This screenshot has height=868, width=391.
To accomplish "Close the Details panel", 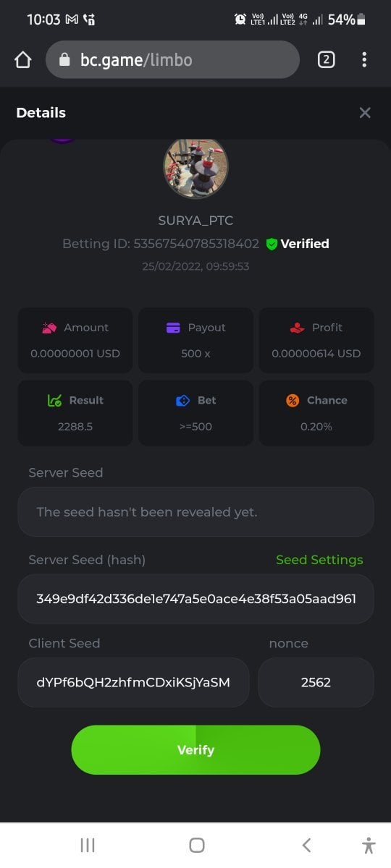I will click(x=365, y=113).
